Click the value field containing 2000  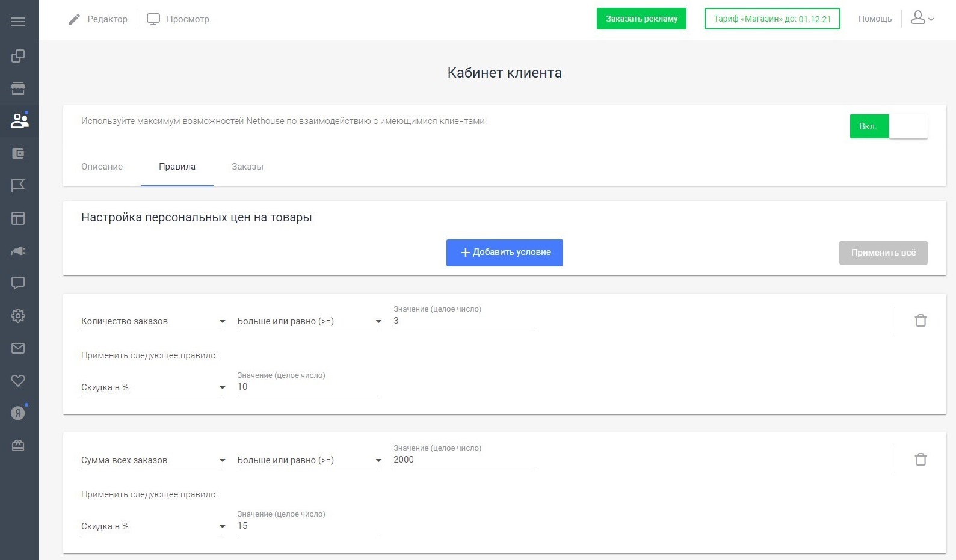pyautogui.click(x=463, y=460)
